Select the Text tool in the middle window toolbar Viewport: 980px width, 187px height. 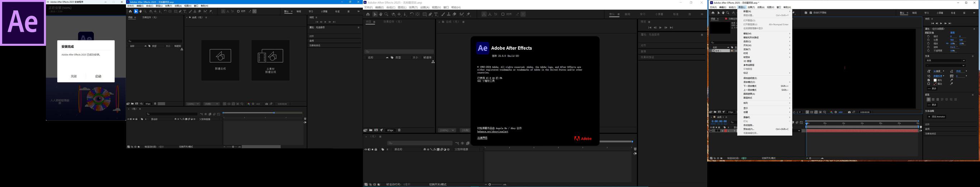pyautogui.click(x=436, y=14)
